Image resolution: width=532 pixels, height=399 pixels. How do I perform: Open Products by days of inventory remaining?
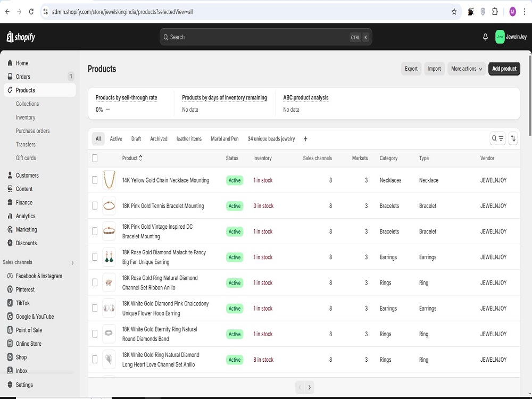225,98
